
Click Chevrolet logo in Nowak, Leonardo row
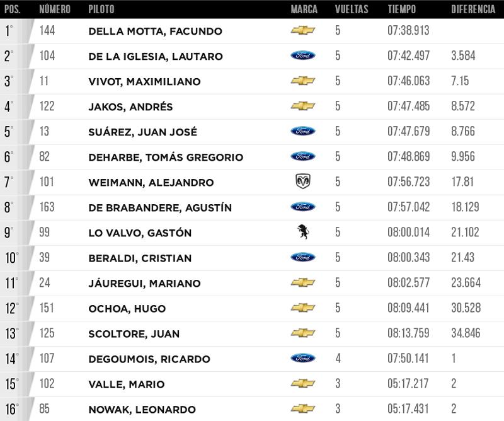[303, 409]
